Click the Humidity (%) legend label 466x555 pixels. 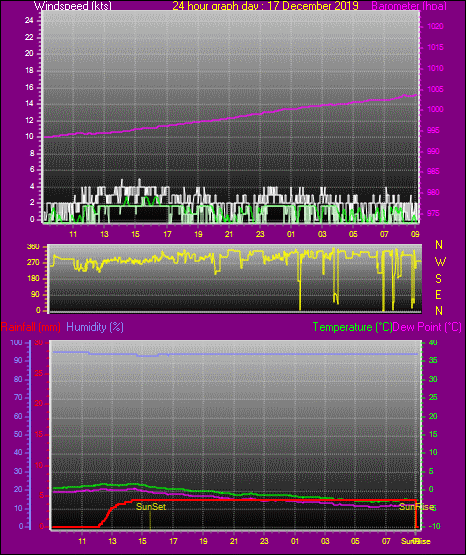95,327
